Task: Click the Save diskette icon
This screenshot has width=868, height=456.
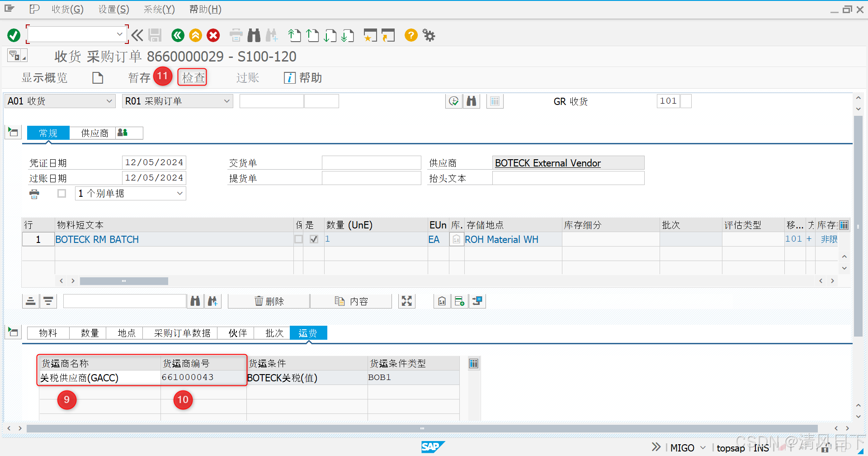Action: coord(155,35)
